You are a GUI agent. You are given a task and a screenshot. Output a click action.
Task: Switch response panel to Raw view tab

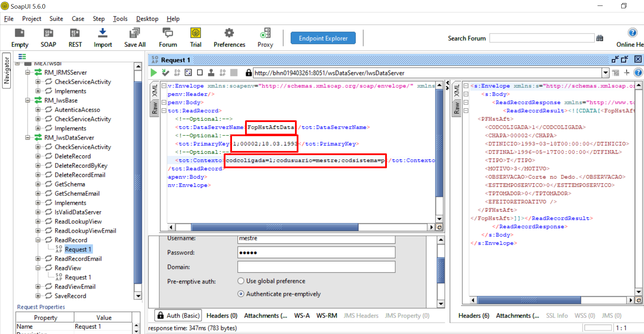point(457,108)
